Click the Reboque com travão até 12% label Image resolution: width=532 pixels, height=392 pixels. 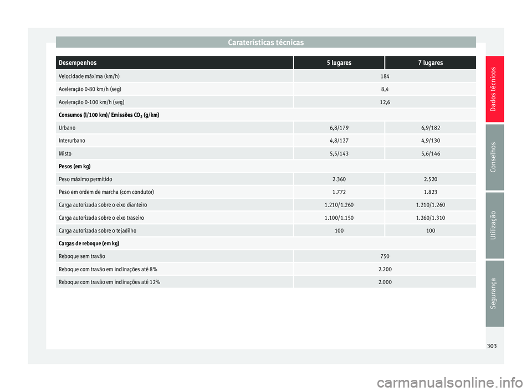pyautogui.click(x=109, y=282)
